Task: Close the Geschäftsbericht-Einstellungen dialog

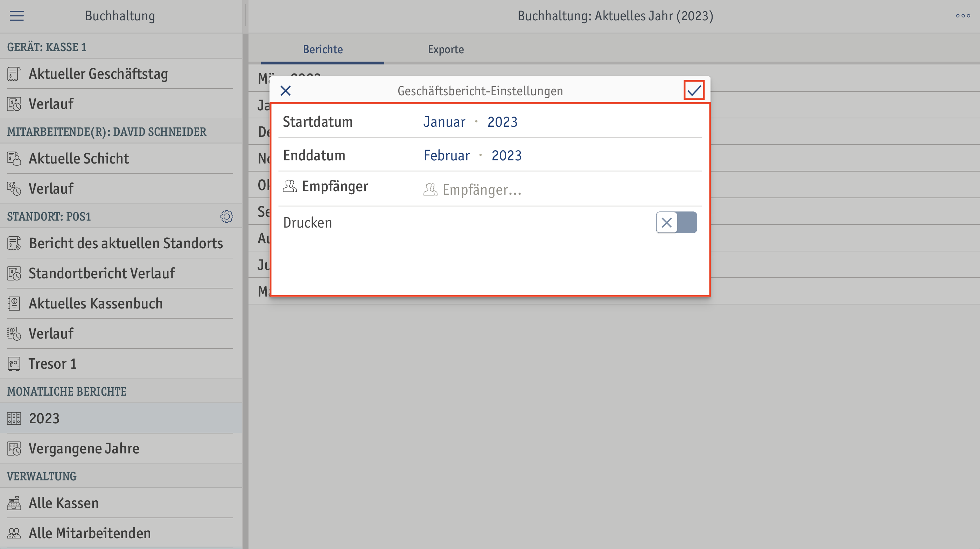Action: point(285,91)
